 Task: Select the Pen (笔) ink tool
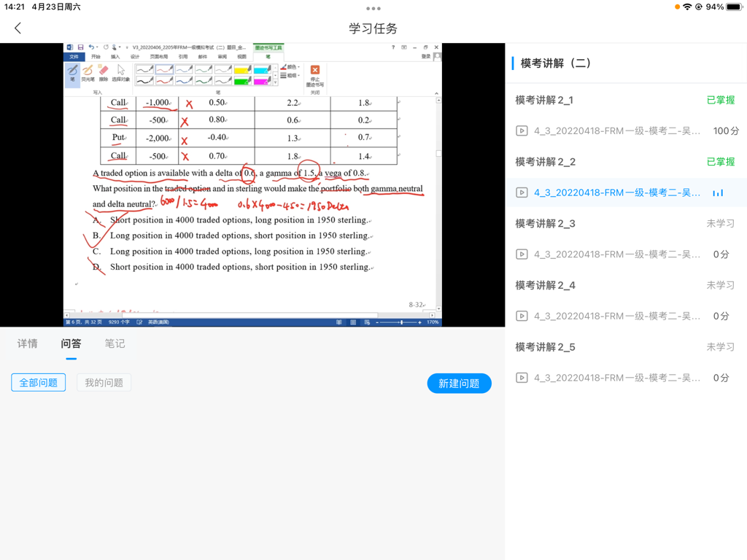click(72, 74)
